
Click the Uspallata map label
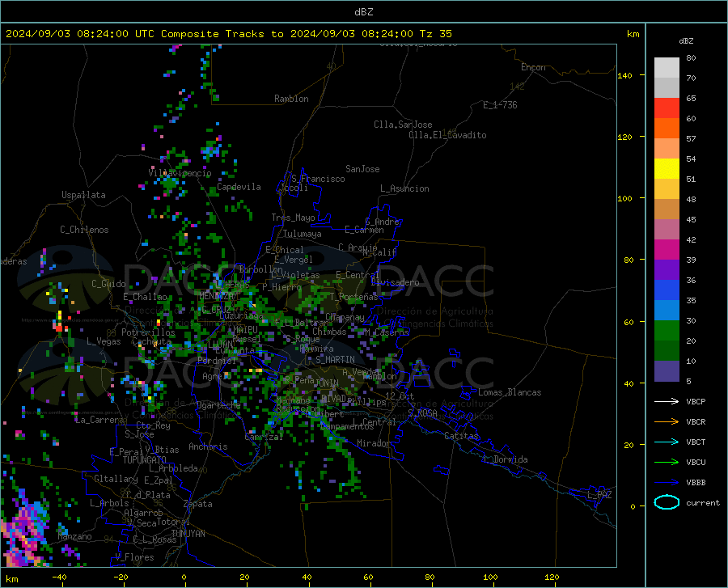coord(83,195)
